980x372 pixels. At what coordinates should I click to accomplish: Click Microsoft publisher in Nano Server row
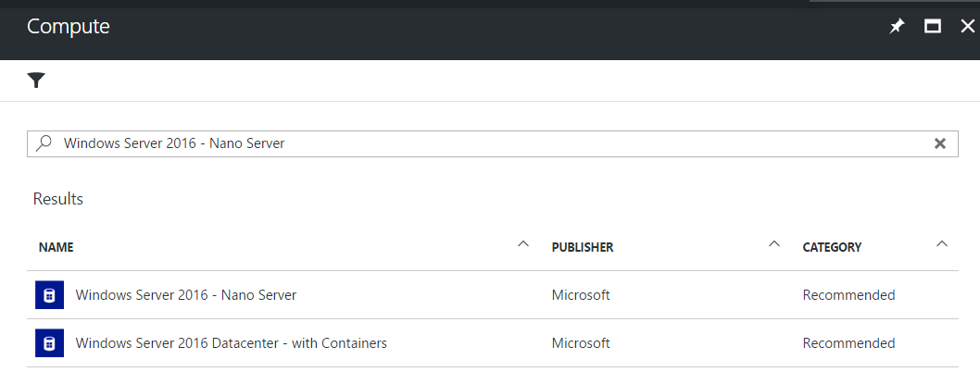coord(581,294)
